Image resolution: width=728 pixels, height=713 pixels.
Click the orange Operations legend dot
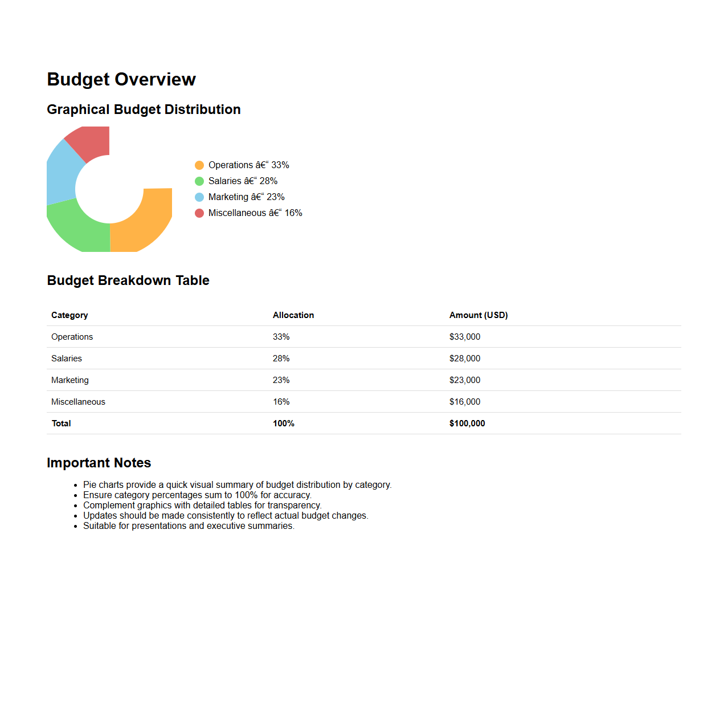point(199,165)
